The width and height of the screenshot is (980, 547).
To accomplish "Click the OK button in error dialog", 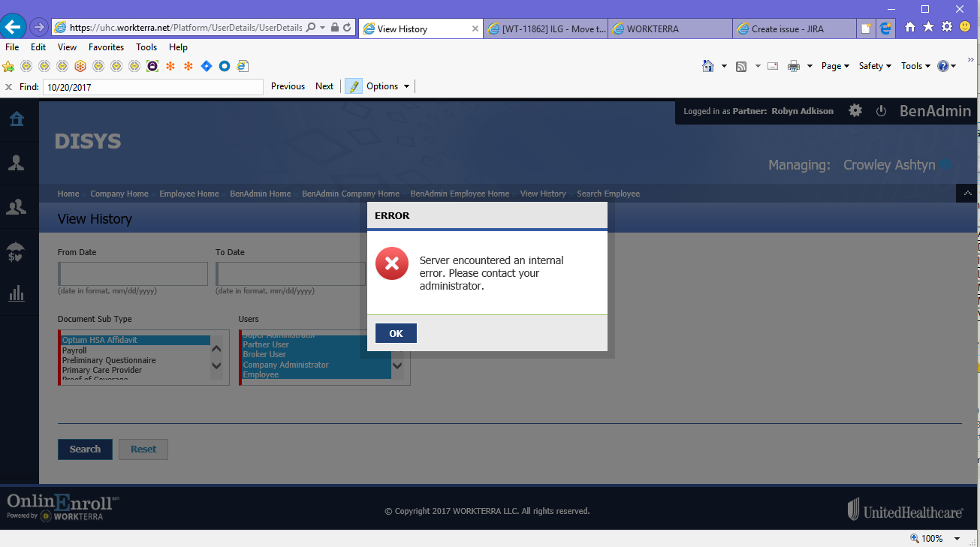I will (x=396, y=334).
